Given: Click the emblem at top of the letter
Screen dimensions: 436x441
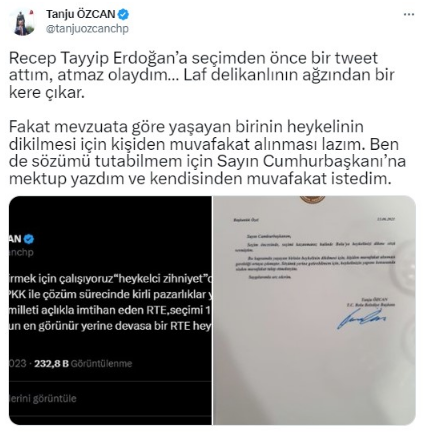Looking at the screenshot, I should pyautogui.click(x=312, y=199).
